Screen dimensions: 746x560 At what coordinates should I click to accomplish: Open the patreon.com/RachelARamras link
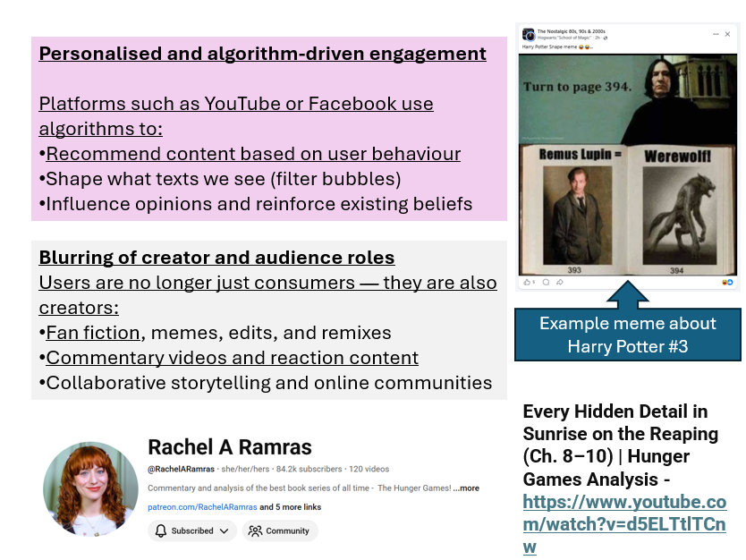[x=202, y=506]
